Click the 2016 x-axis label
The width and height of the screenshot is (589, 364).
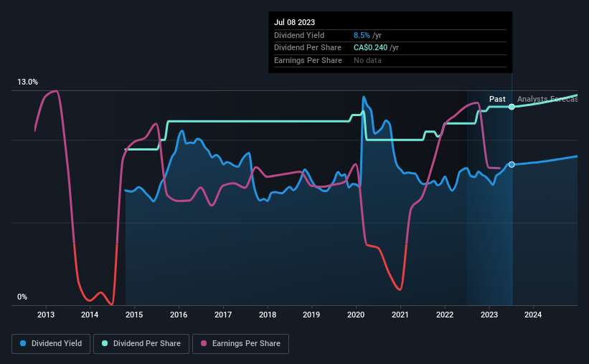pyautogui.click(x=179, y=315)
